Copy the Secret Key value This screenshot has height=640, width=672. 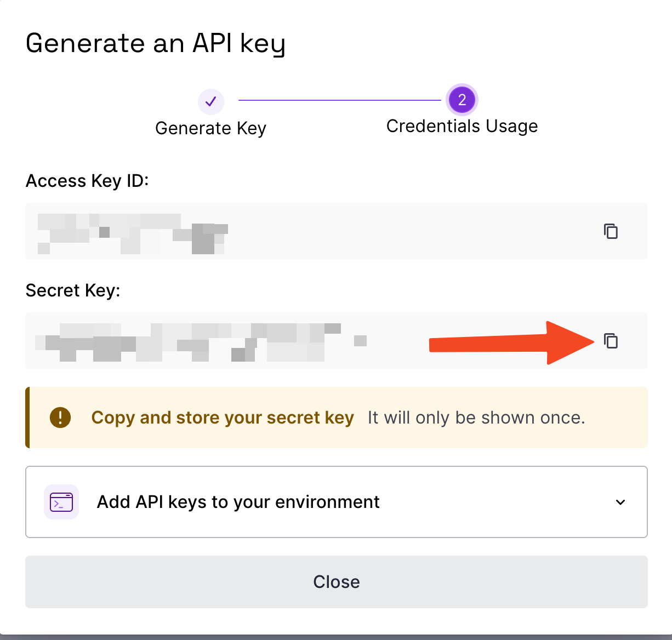(611, 341)
